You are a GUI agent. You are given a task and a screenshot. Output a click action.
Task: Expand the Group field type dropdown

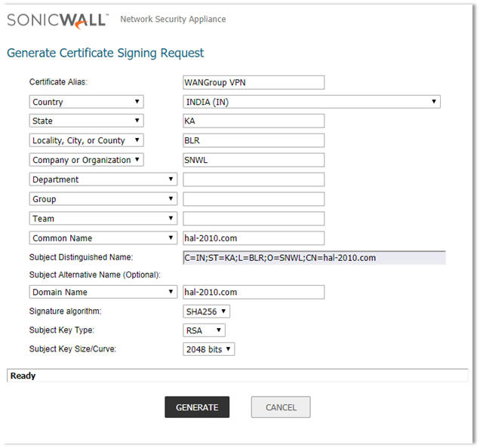103,199
